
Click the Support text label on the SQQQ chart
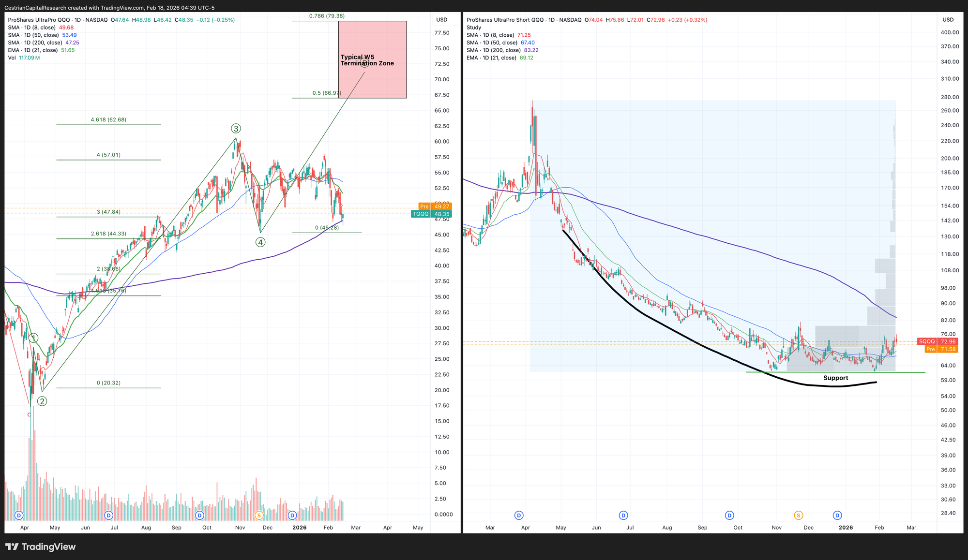[835, 378]
